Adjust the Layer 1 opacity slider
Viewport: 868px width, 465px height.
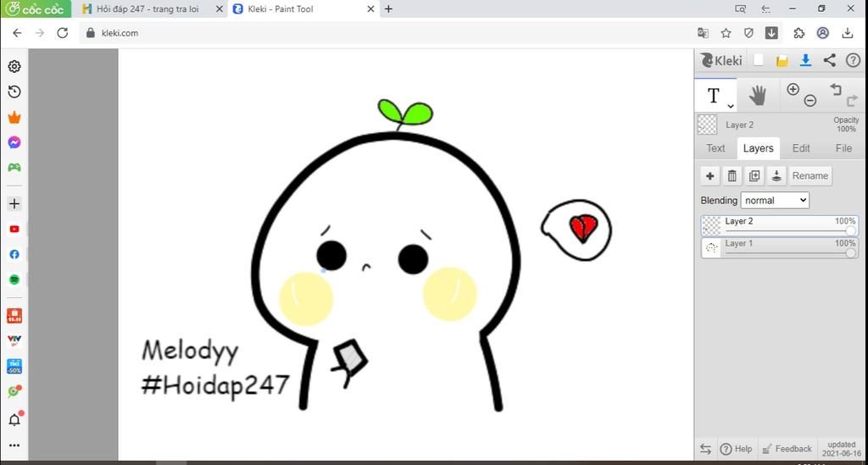point(790,253)
